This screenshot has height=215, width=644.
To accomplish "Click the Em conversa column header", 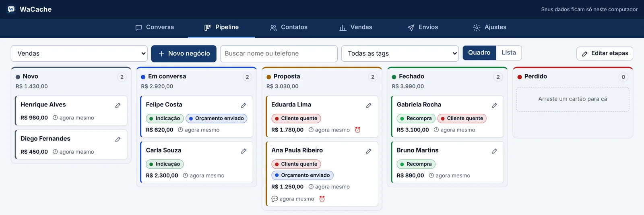I will 167,77.
